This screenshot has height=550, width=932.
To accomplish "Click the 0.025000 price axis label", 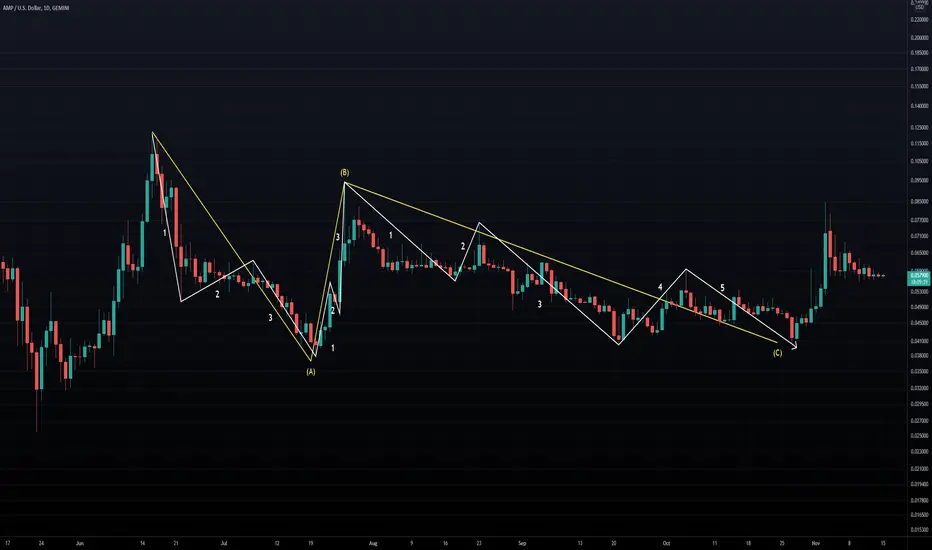I will (x=920, y=435).
